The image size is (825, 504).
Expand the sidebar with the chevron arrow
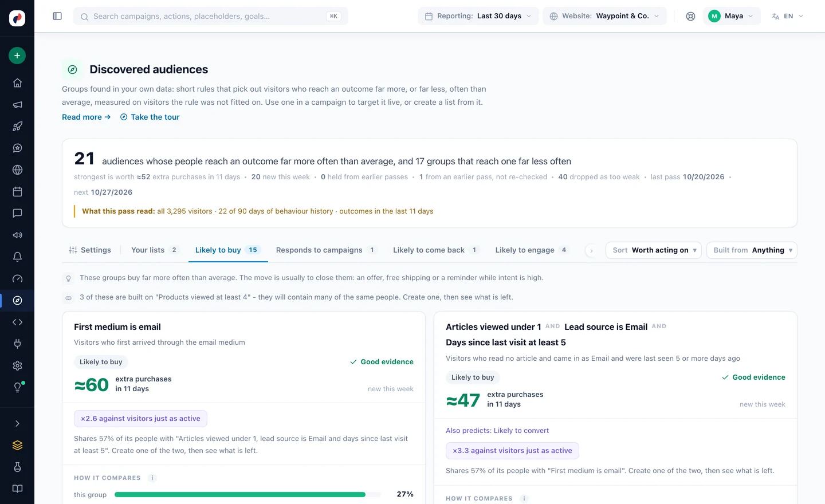[17, 424]
